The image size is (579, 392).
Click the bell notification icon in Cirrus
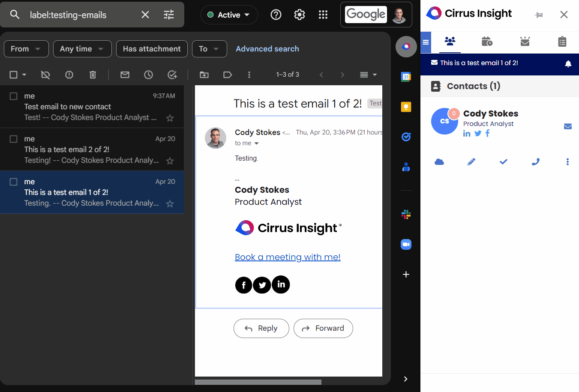click(x=568, y=64)
